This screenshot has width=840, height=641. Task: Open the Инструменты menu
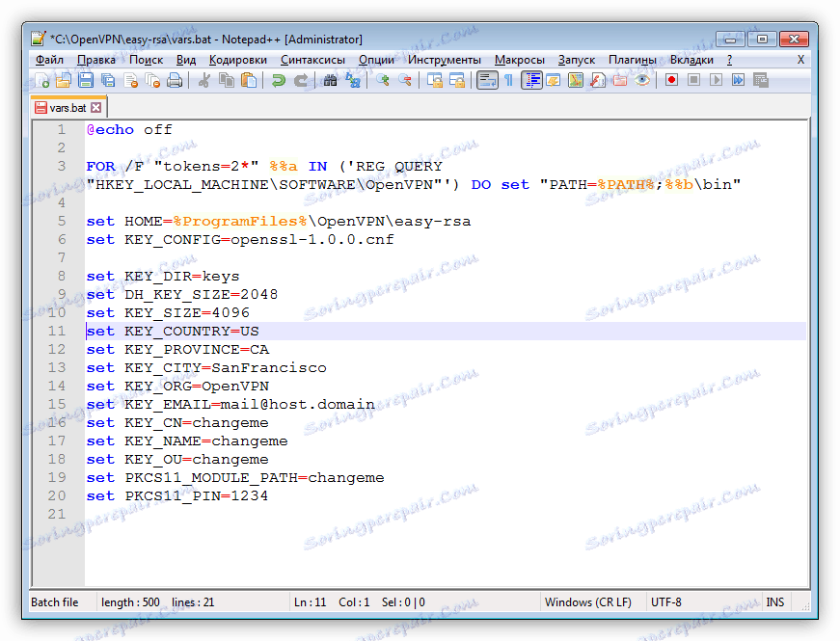click(x=444, y=60)
